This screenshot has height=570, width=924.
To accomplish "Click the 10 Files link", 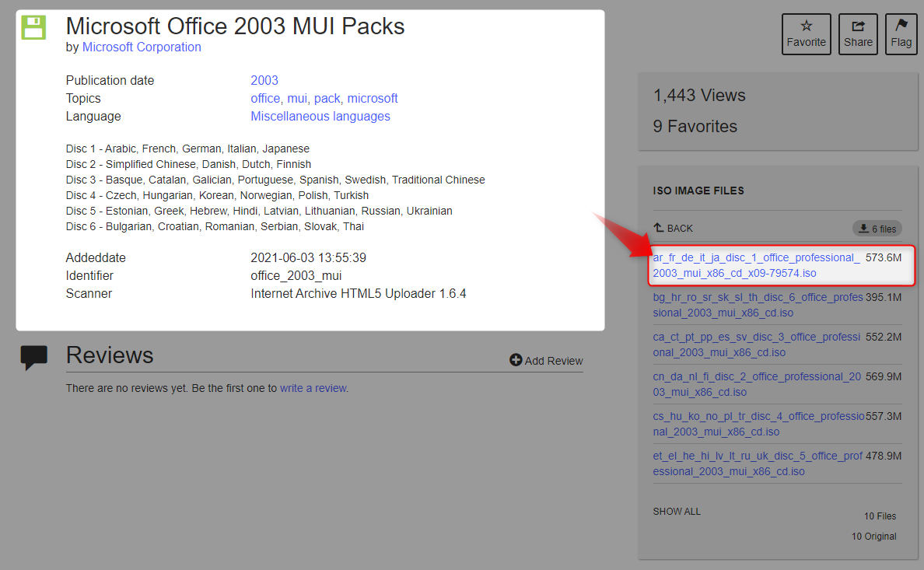I will pyautogui.click(x=880, y=516).
